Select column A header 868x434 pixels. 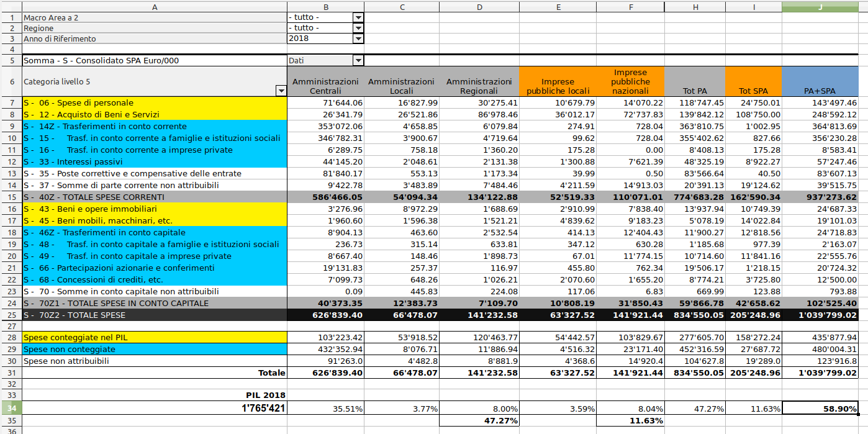155,6
